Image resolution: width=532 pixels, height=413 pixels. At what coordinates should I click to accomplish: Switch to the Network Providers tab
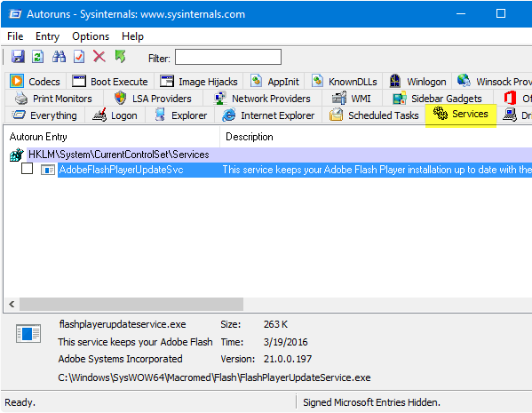pos(262,99)
